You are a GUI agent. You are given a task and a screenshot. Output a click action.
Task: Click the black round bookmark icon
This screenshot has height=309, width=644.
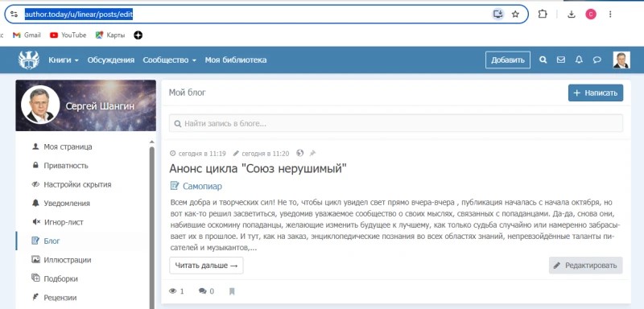point(138,35)
